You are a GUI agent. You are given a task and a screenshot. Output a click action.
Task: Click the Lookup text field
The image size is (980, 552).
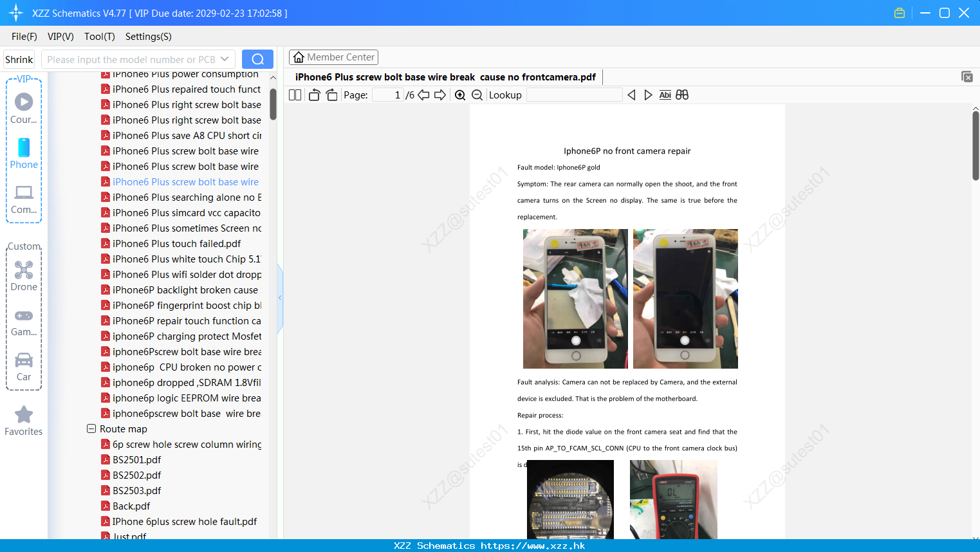575,95
